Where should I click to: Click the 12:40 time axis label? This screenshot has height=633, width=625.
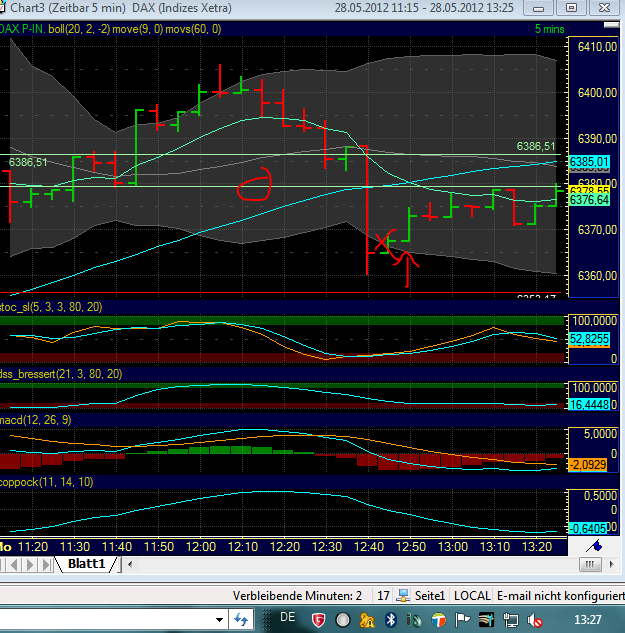click(369, 547)
